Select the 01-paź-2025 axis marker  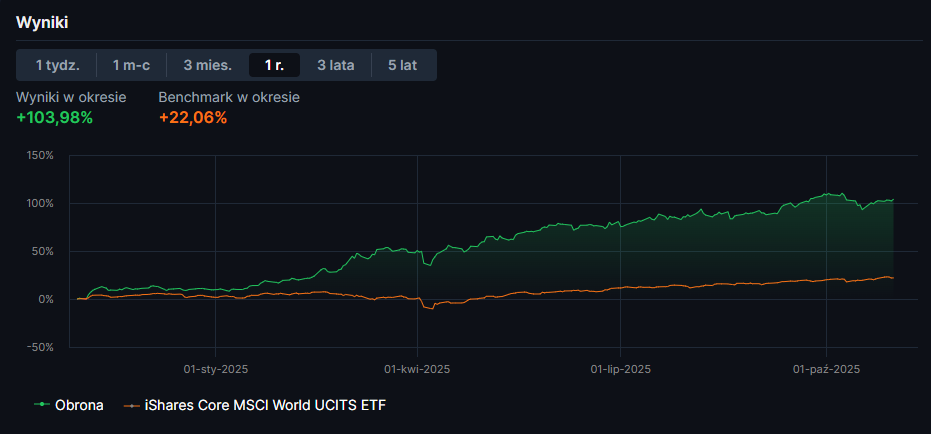click(x=827, y=369)
